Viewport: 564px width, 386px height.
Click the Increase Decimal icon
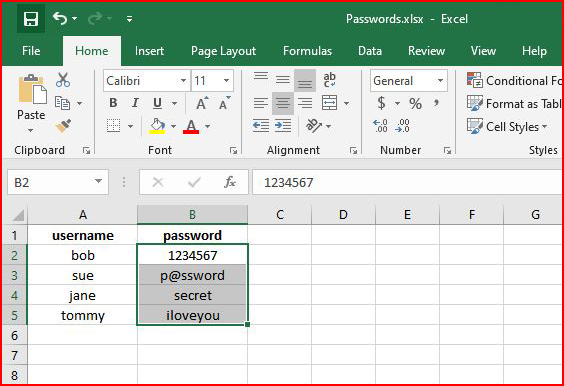[x=380, y=126]
